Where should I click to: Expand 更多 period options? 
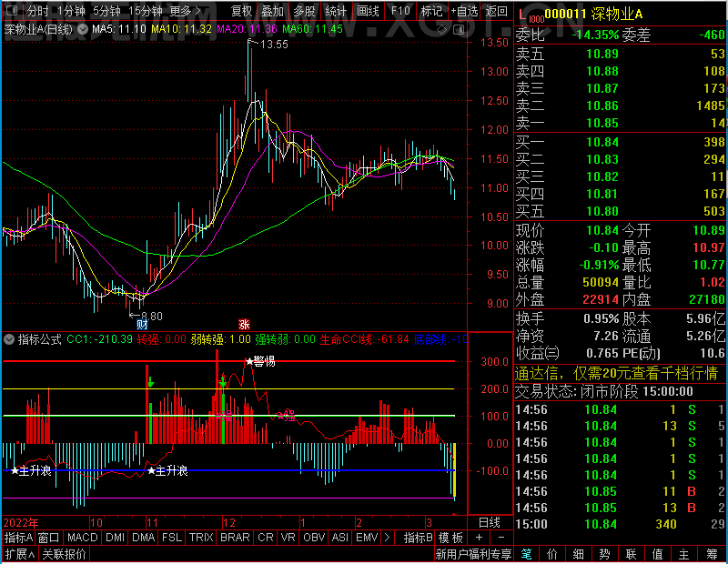pos(185,11)
